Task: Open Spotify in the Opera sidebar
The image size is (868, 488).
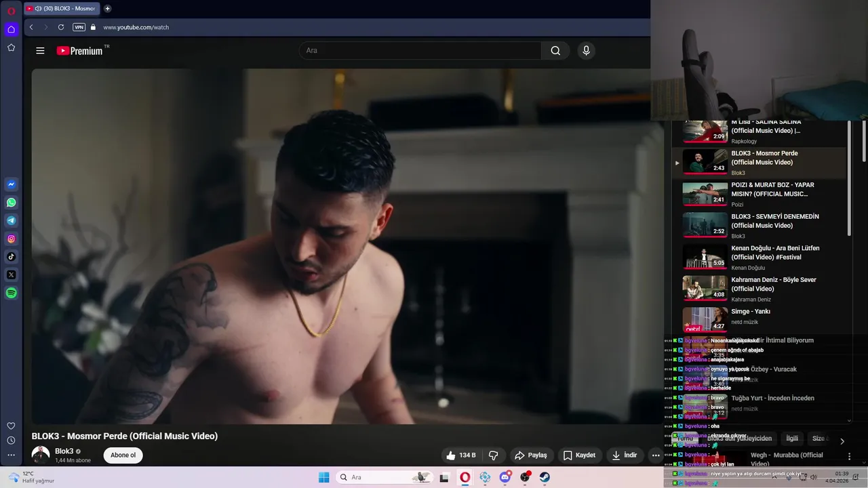Action: pos(11,293)
